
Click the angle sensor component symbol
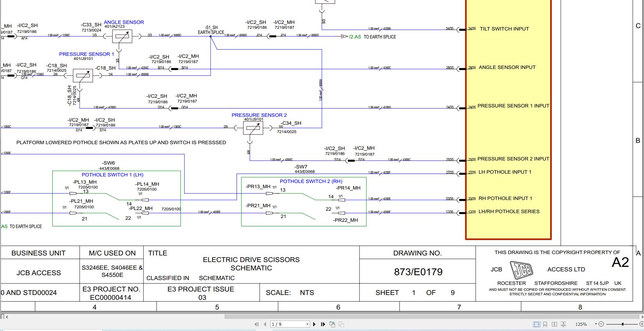pos(122,36)
